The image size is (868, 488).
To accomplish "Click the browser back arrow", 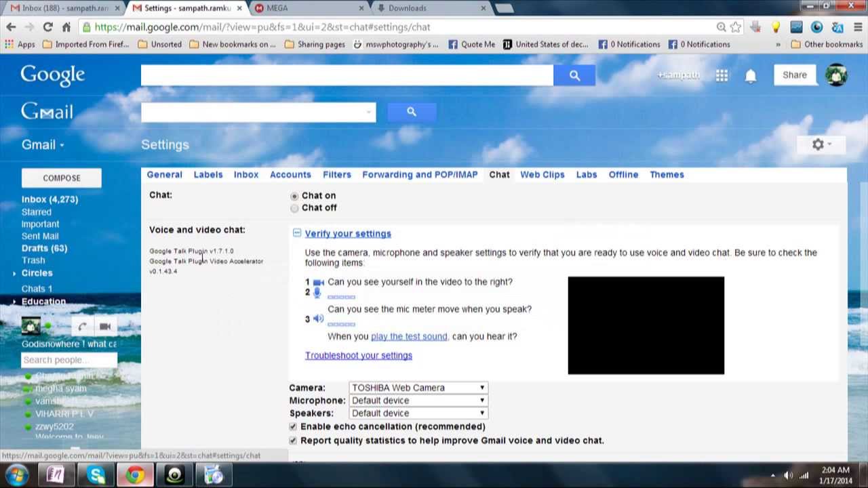I will 11,27.
